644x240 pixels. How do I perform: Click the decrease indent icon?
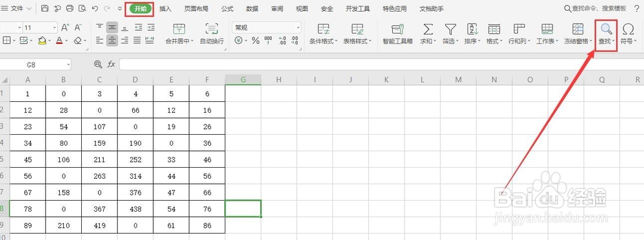138,28
